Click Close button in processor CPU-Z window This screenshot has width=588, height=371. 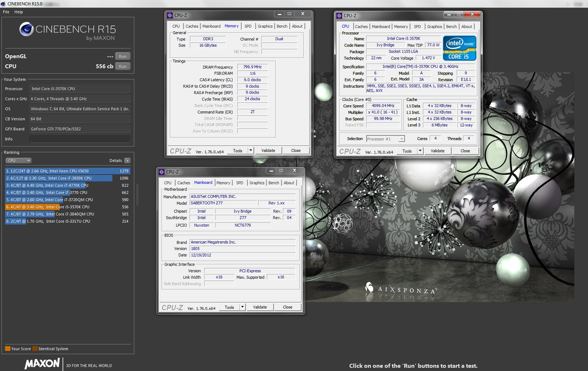465,151
